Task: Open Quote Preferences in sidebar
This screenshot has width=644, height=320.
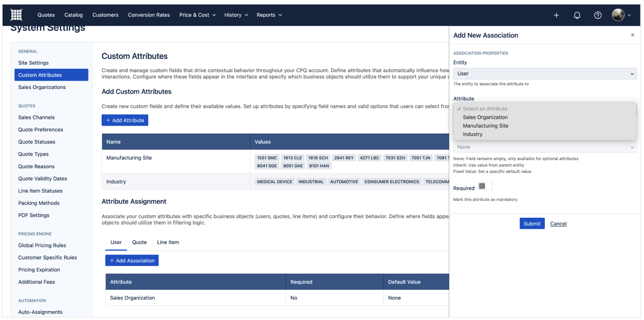Action: point(41,130)
